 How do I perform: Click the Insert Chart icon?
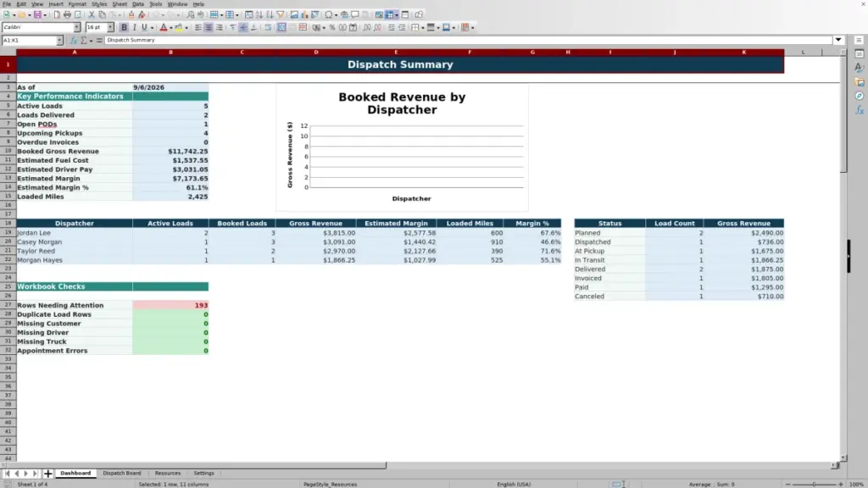tap(304, 14)
